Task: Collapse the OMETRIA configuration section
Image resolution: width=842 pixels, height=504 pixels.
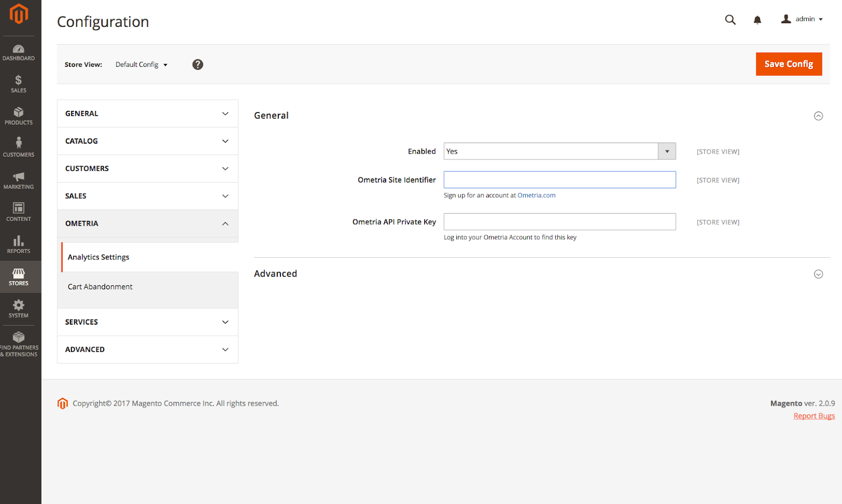Action: (147, 224)
